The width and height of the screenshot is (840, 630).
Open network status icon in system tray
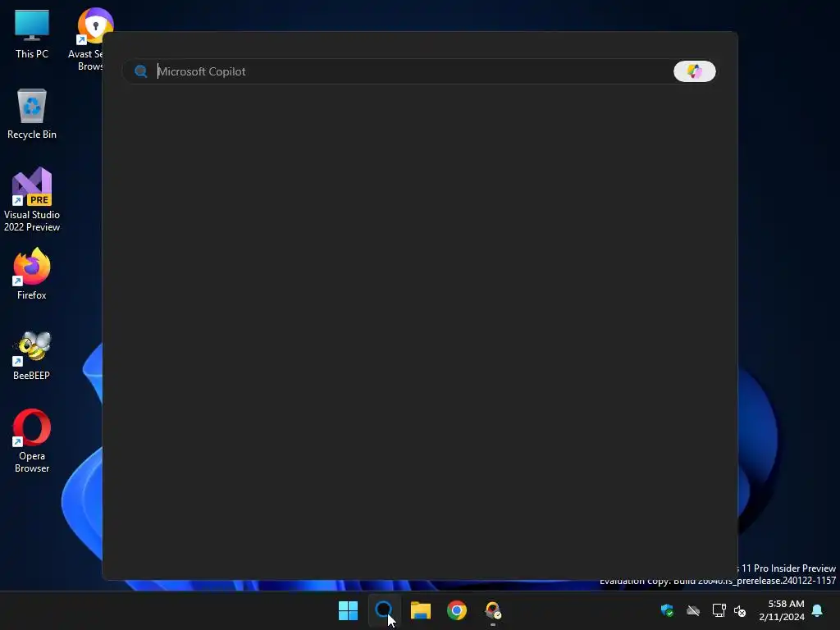click(x=719, y=610)
